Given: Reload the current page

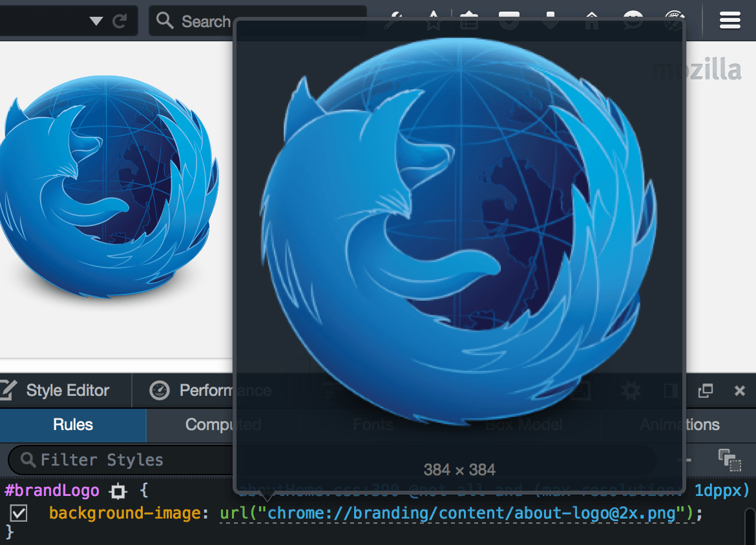Looking at the screenshot, I should (120, 21).
